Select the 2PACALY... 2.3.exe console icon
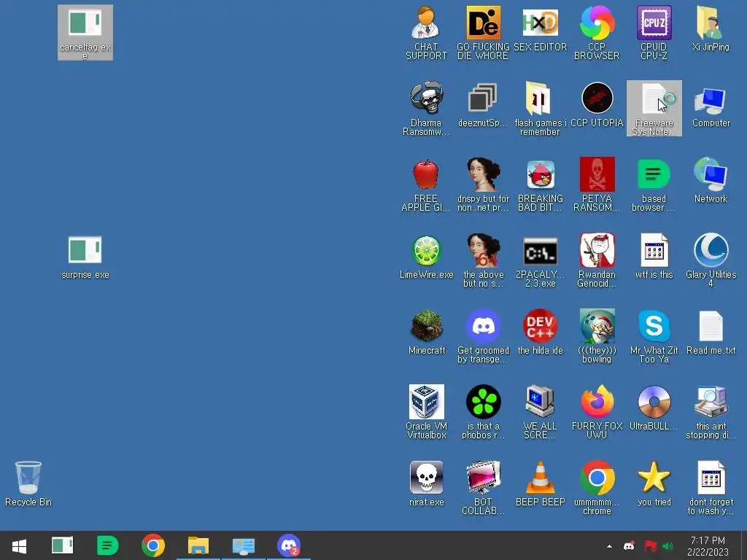Image resolution: width=747 pixels, height=560 pixels. tap(540, 260)
